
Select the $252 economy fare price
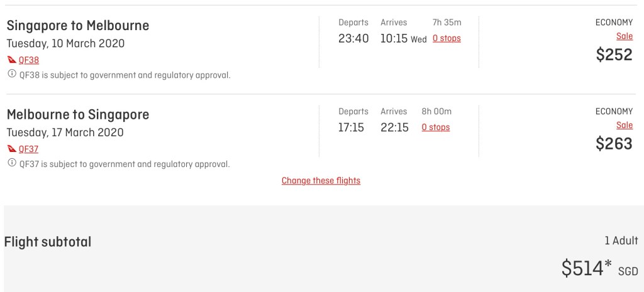coord(614,55)
